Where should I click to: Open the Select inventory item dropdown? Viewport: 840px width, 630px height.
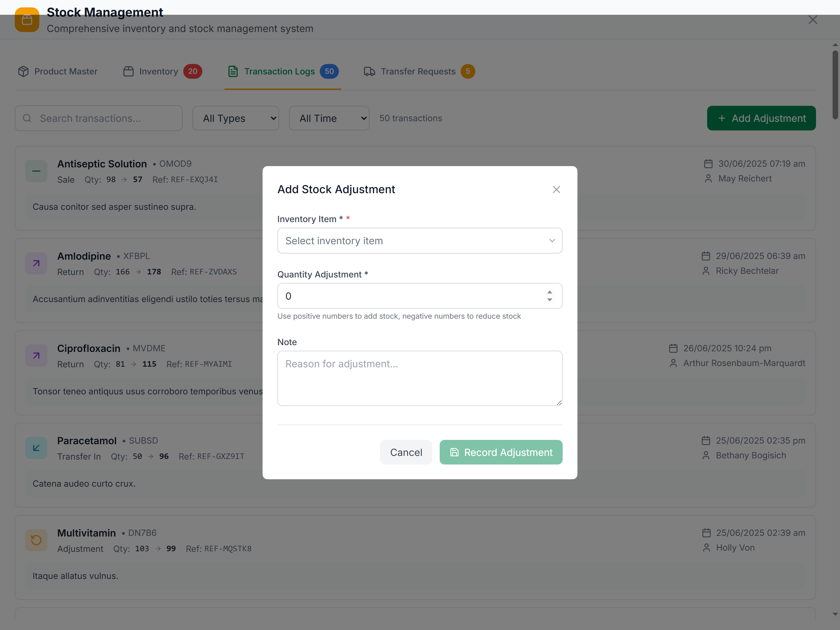(x=420, y=241)
